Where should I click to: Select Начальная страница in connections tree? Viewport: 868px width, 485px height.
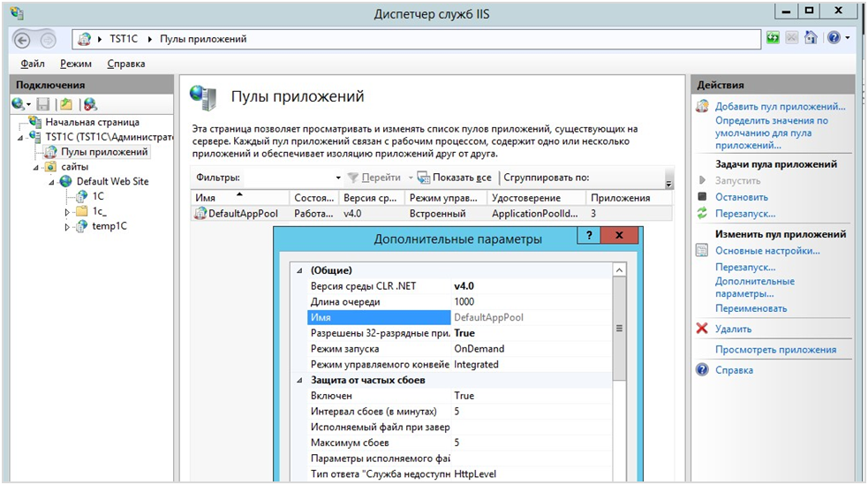92,122
